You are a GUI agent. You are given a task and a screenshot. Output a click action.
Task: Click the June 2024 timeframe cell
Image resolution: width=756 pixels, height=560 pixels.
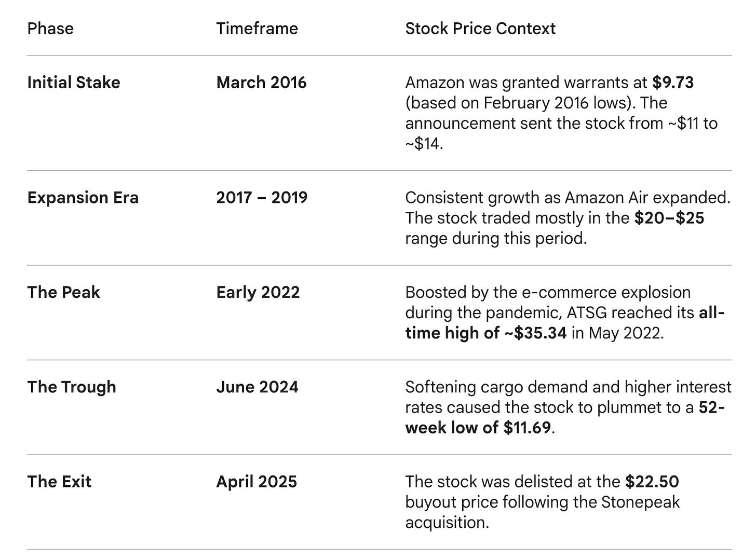257,387
